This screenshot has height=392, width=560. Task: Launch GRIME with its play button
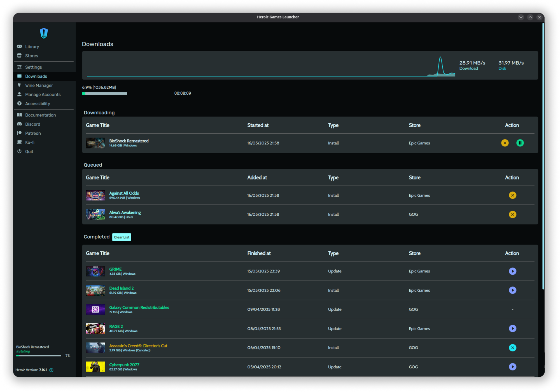(x=512, y=271)
